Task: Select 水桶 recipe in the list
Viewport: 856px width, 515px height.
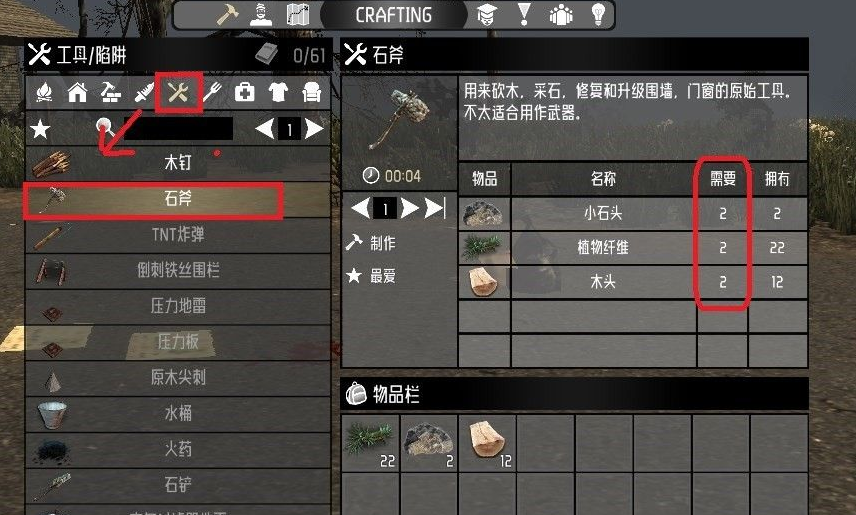Action: pyautogui.click(x=178, y=413)
